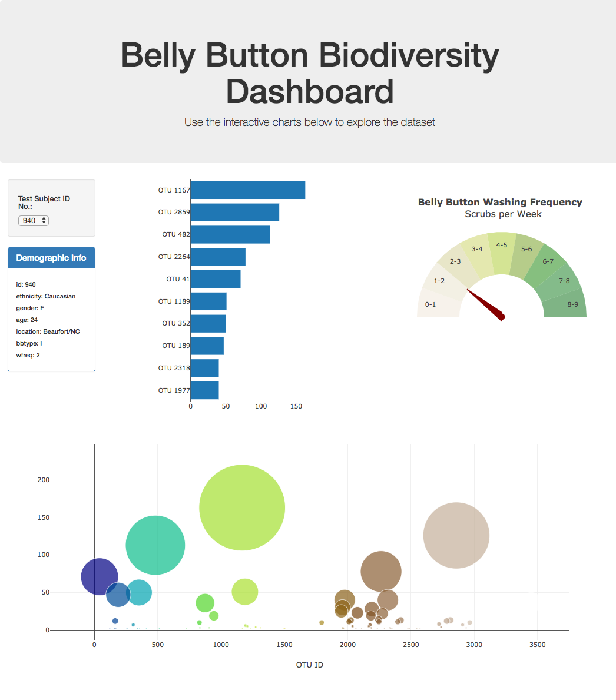The image size is (616, 700).
Task: Click the OTU 2859 bar
Action: (x=234, y=212)
